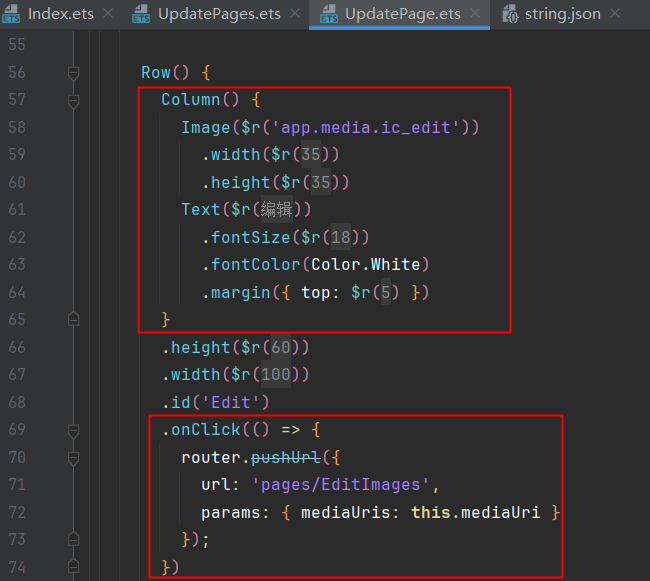
Task: Click the JSON file icon on string.json tab
Action: (x=508, y=14)
